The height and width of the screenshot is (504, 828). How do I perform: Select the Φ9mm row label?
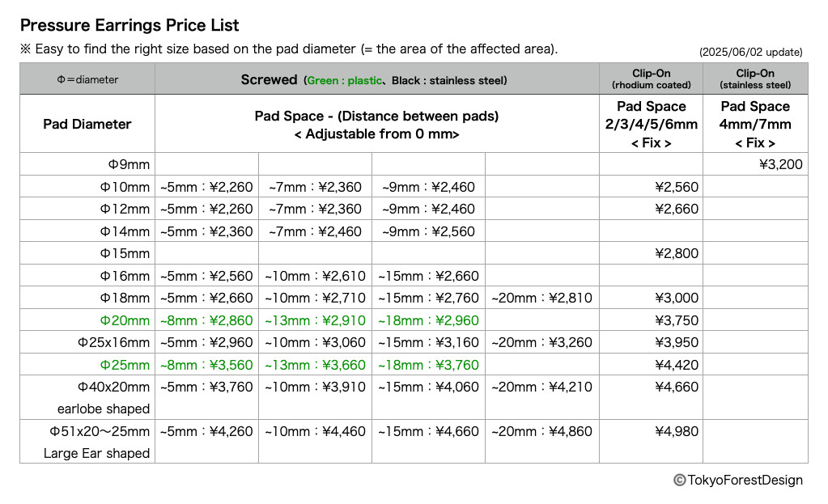tap(129, 164)
